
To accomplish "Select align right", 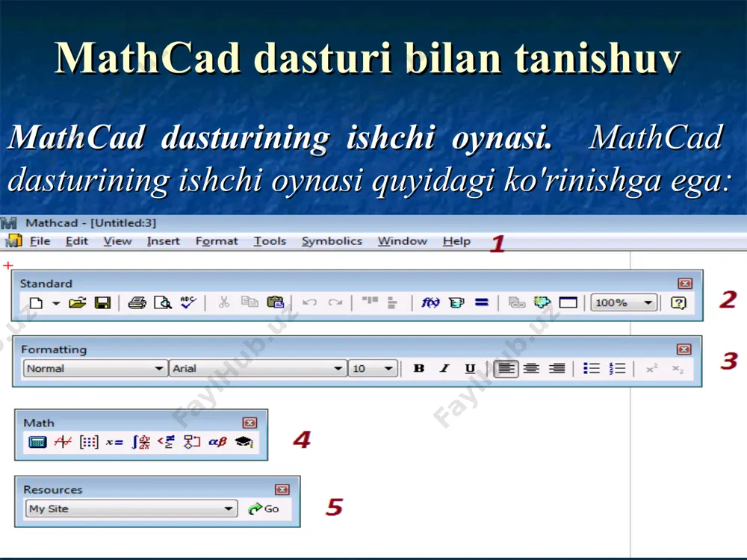I will [x=557, y=369].
